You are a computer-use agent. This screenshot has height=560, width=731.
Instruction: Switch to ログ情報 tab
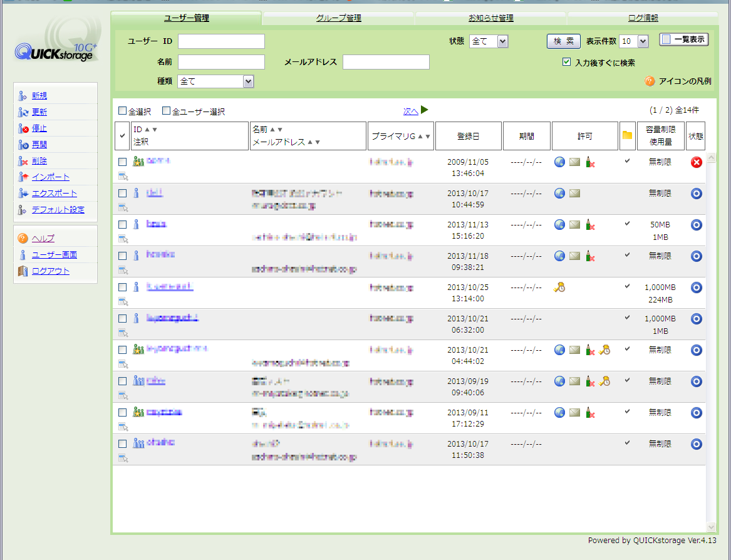(x=643, y=18)
